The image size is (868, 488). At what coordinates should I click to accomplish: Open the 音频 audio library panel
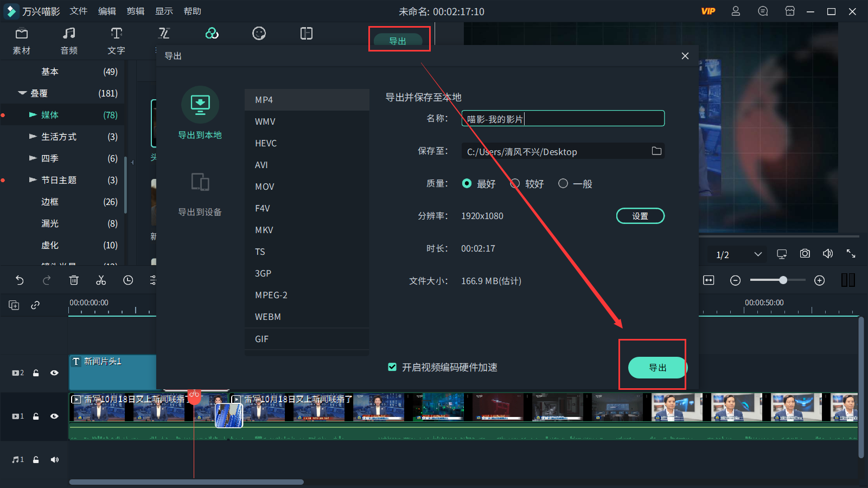(x=68, y=41)
